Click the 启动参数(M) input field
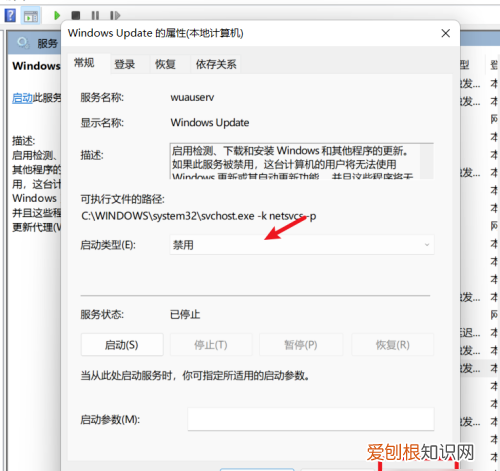This screenshot has height=471, width=500. [x=311, y=419]
